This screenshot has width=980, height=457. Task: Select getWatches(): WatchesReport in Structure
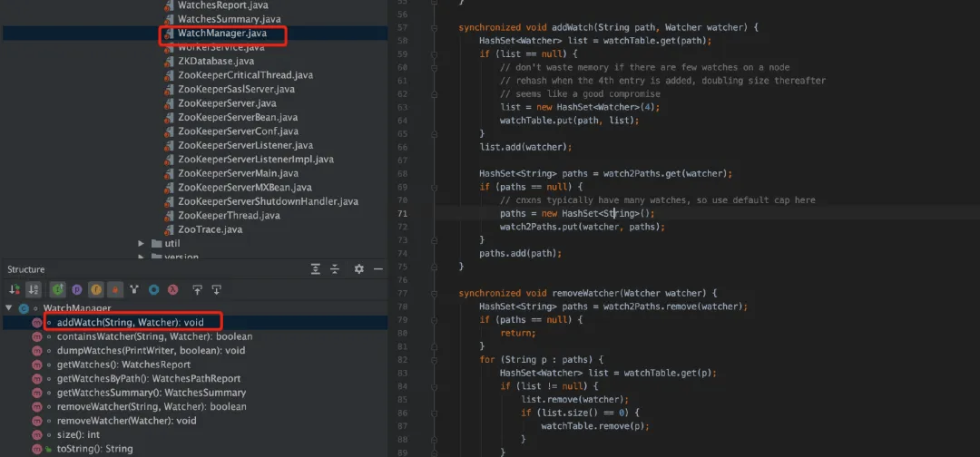123,365
